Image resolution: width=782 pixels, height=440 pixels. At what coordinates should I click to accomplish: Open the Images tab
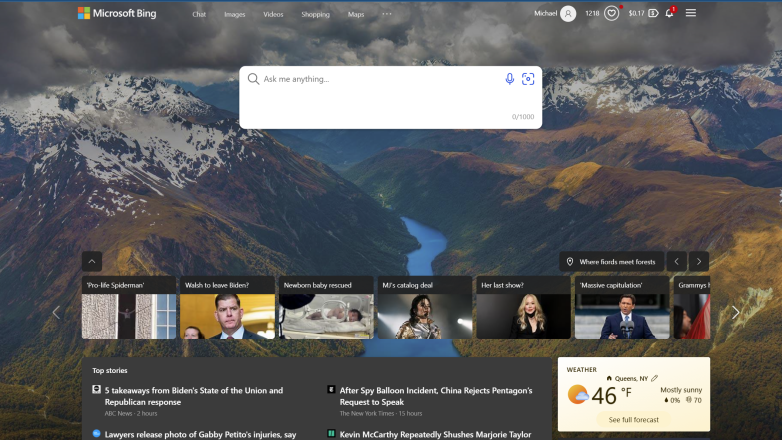point(234,14)
